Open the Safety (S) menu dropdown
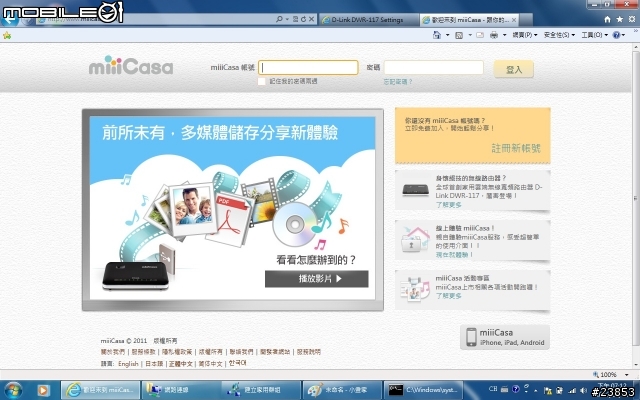The width and height of the screenshot is (640, 400). [x=559, y=35]
